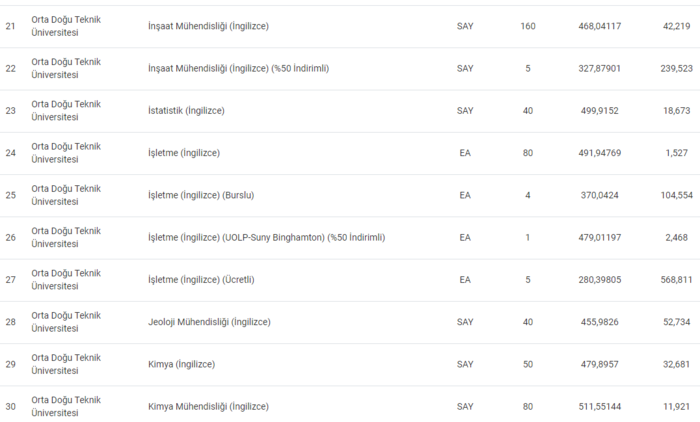The width and height of the screenshot is (700, 422).
Task: Click the Jeoloji Mühendisliği (İngilizce) program
Action: (209, 322)
